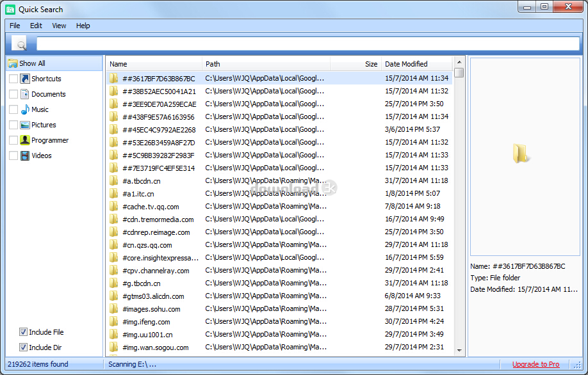Select Show All in the sidebar
The image size is (588, 375).
coord(54,63)
